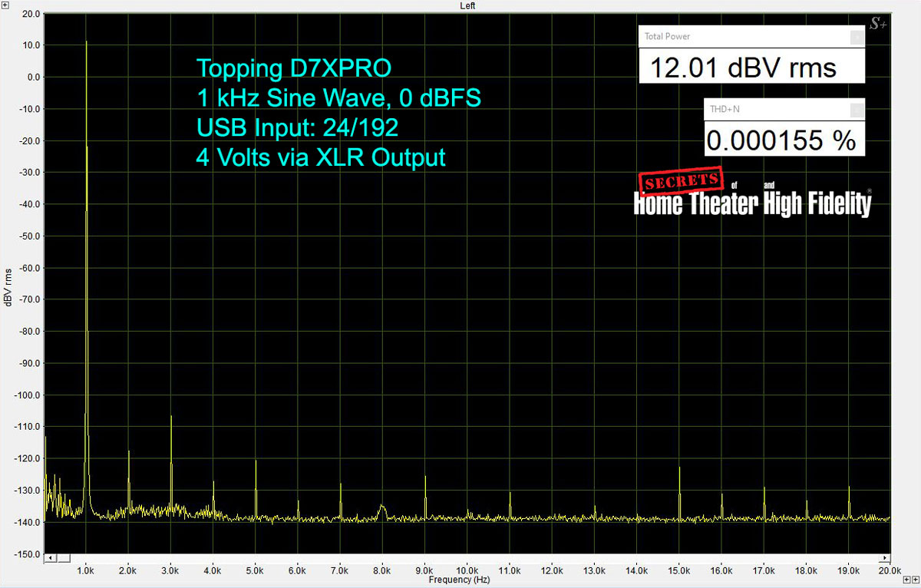Viewport: 921px width, 588px height.
Task: Select the 12.01 dBV rms reading
Action: coord(743,68)
